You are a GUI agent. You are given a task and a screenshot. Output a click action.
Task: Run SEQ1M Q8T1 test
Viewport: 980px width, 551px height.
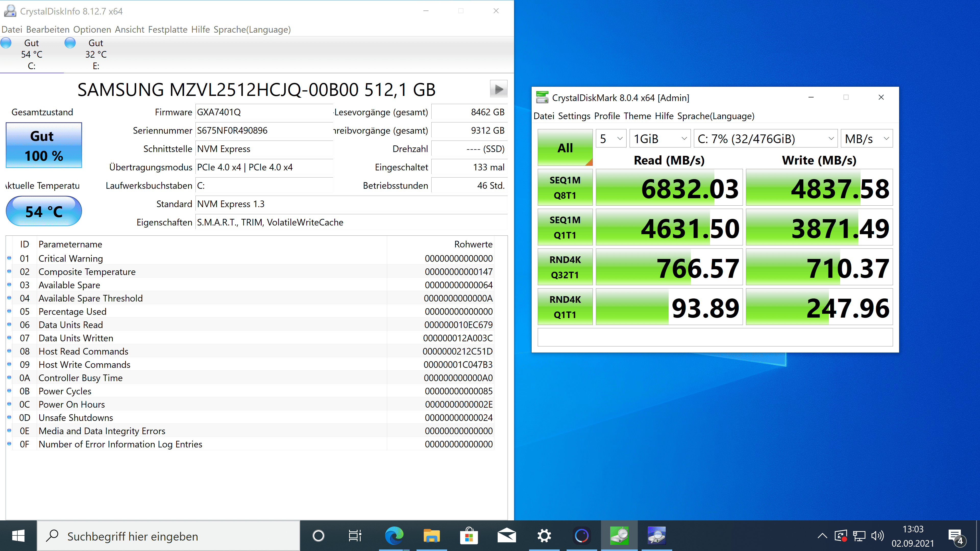pyautogui.click(x=565, y=187)
